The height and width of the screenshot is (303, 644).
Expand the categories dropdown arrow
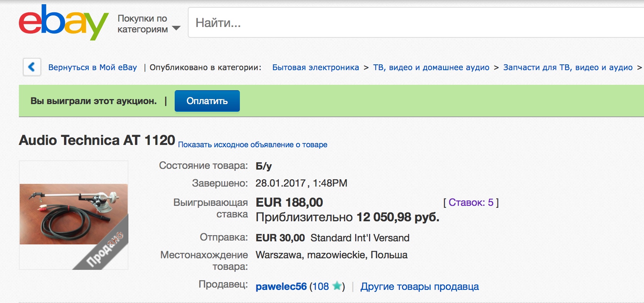pyautogui.click(x=176, y=28)
